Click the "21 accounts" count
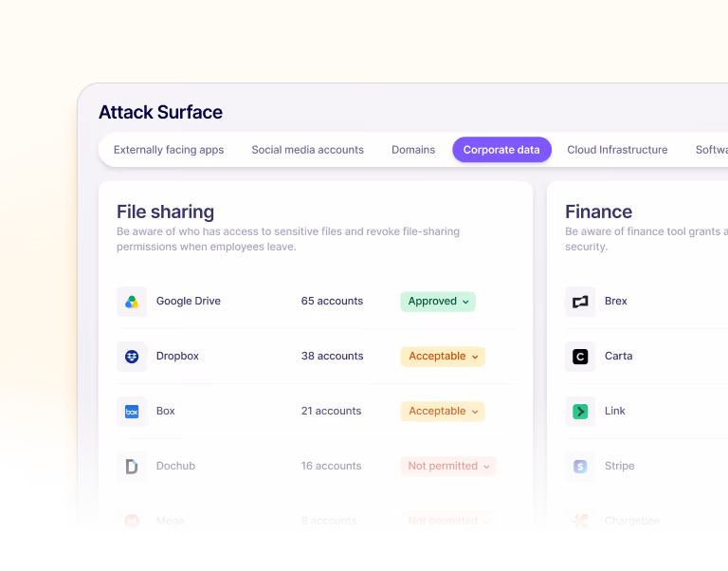 (331, 411)
